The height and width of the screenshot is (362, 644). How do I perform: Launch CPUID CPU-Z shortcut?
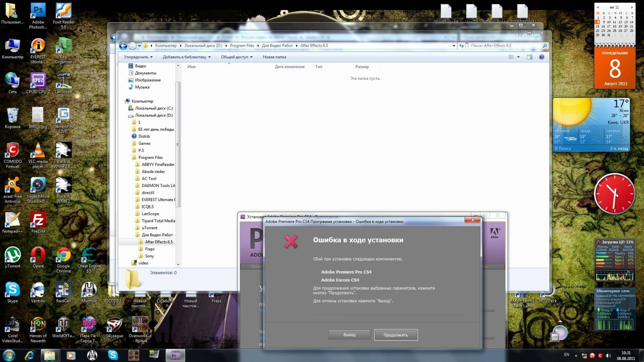pyautogui.click(x=38, y=83)
